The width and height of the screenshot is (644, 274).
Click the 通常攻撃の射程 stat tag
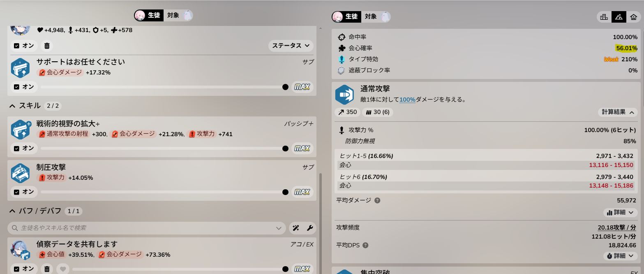click(x=63, y=134)
